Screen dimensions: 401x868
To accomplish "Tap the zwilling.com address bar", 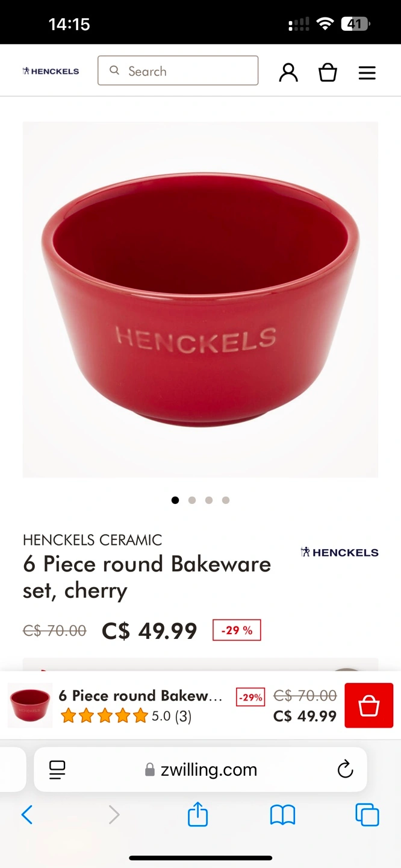I will point(200,770).
